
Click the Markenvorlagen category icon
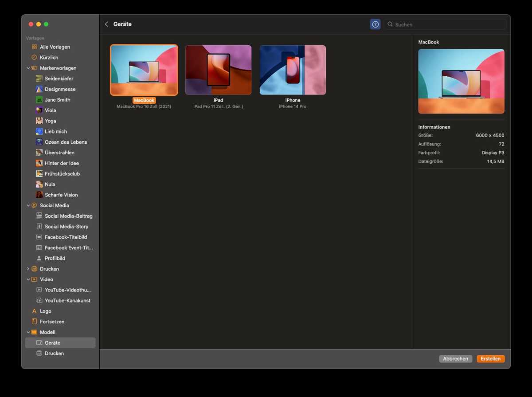[34, 68]
